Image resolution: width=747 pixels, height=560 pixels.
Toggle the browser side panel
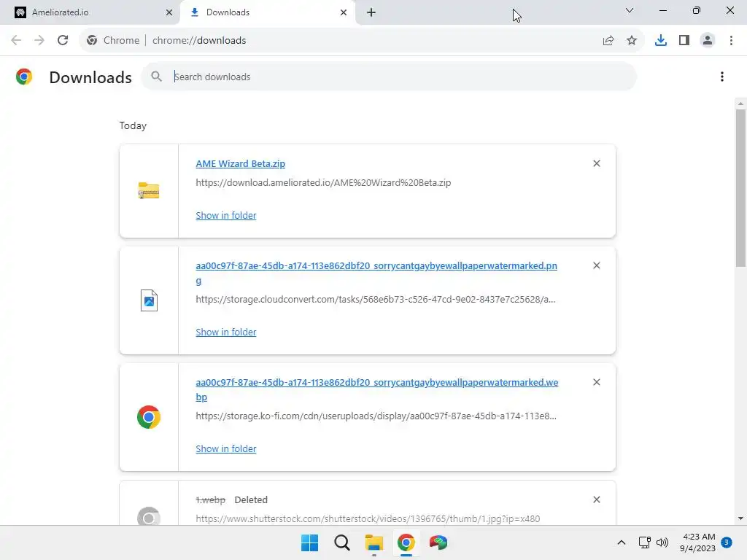click(x=684, y=40)
